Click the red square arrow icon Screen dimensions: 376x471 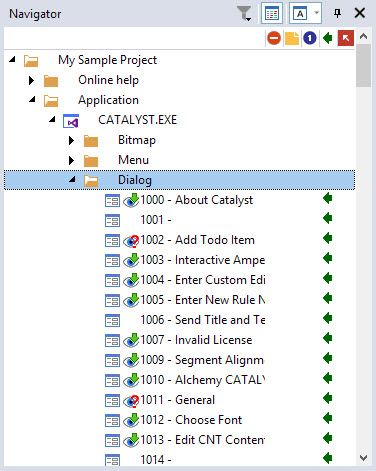click(346, 38)
